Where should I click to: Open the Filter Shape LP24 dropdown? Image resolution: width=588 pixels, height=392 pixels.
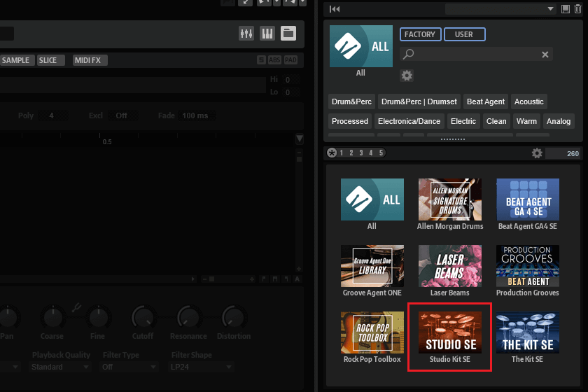click(x=202, y=367)
